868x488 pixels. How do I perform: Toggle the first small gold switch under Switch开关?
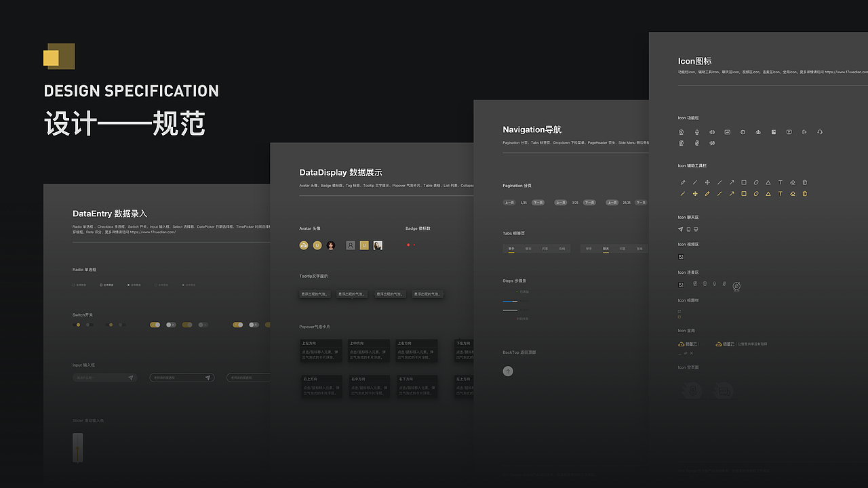pyautogui.click(x=77, y=325)
